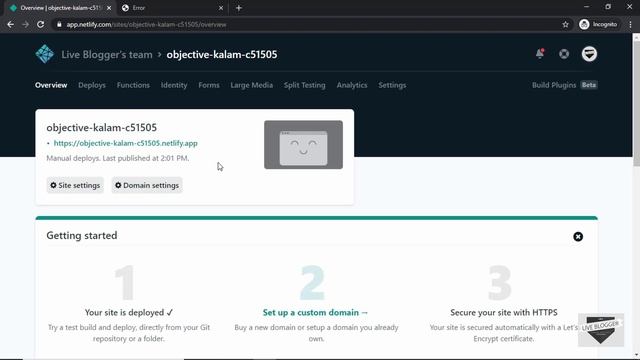
Task: Open Build Plugins Beta
Action: [564, 85]
